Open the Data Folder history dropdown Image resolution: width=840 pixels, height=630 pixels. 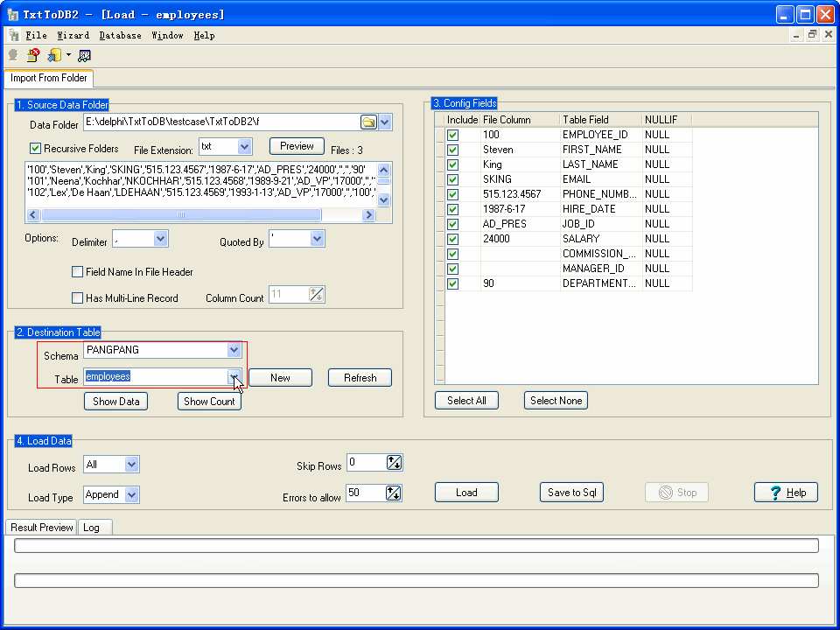point(385,122)
